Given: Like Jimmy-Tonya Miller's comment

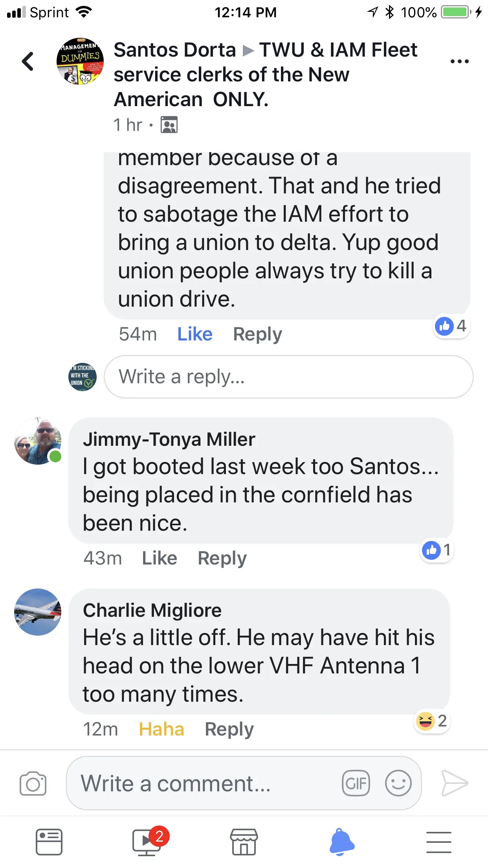Looking at the screenshot, I should pos(160,558).
